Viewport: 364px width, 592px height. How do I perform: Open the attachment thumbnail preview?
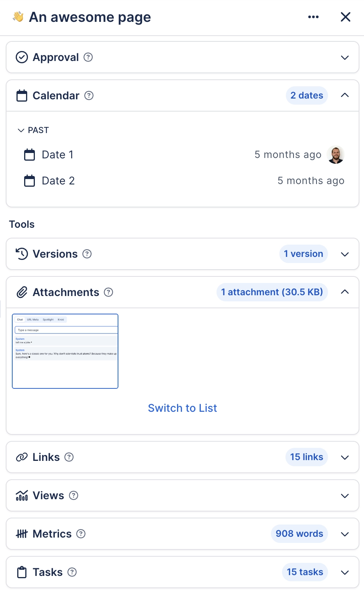[x=65, y=351]
